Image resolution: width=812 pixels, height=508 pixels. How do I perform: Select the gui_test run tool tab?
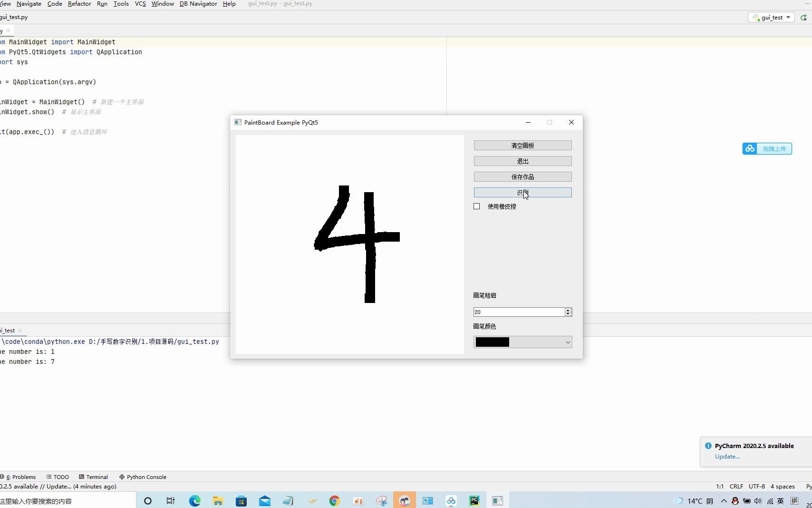tap(8, 331)
